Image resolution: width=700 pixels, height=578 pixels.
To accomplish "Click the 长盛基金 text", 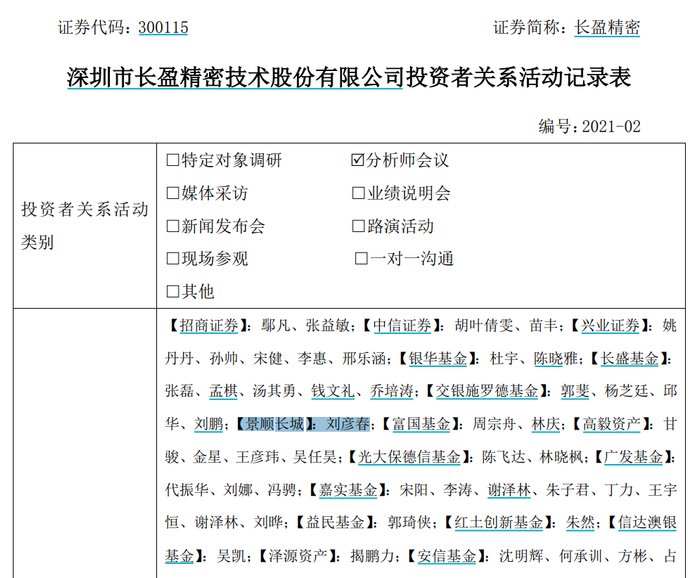I will pyautogui.click(x=629, y=358).
